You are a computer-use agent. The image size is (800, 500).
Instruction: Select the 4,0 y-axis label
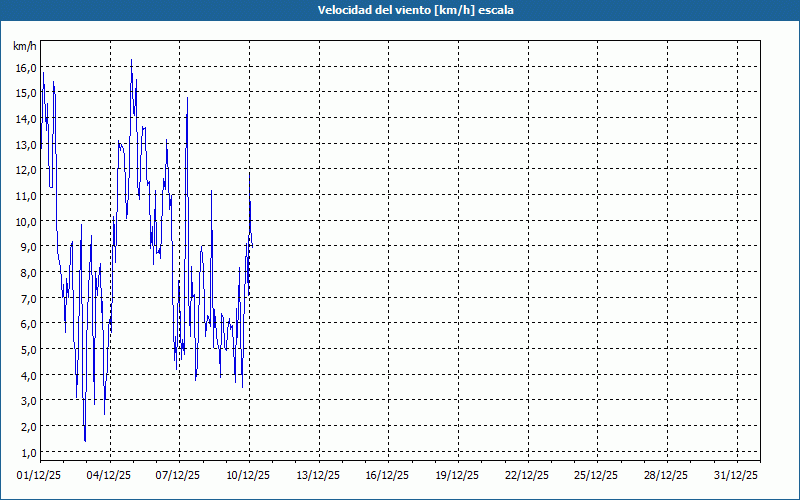pyautogui.click(x=25, y=376)
